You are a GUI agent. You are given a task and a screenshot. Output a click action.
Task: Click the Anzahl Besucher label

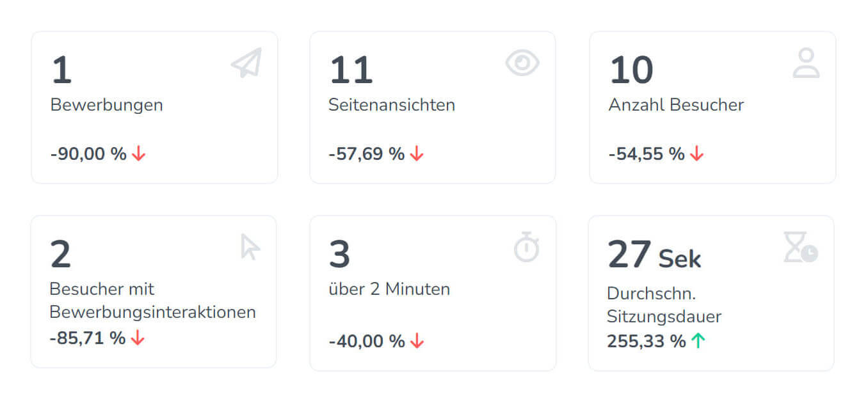click(676, 105)
